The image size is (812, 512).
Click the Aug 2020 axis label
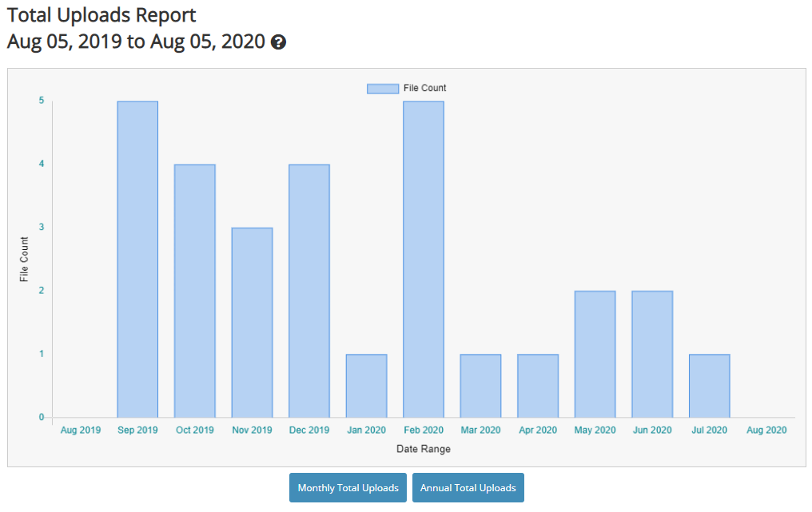click(766, 430)
